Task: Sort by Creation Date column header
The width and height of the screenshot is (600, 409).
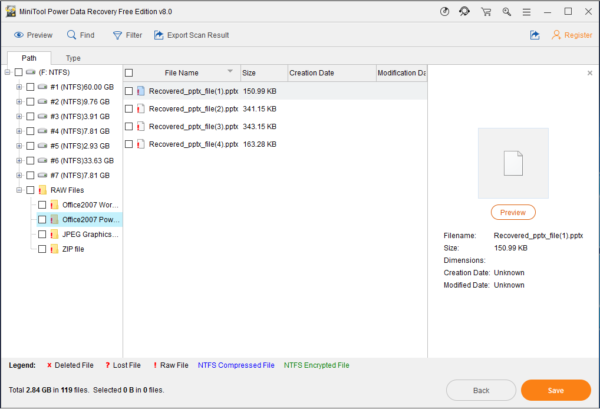Action: point(332,73)
